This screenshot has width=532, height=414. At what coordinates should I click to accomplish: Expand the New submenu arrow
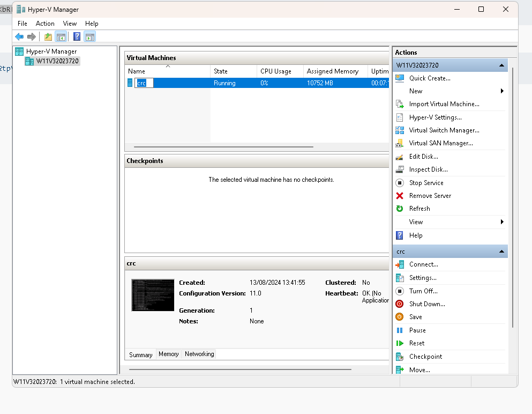click(x=502, y=91)
